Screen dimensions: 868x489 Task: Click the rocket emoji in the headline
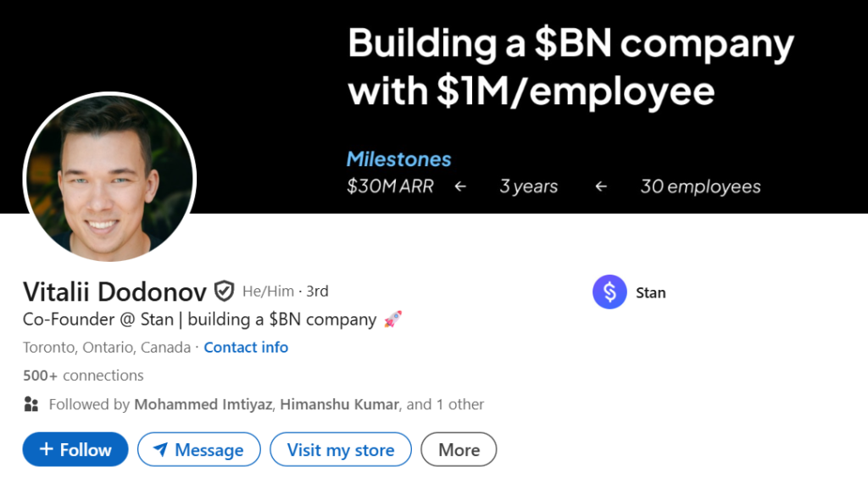click(x=392, y=320)
